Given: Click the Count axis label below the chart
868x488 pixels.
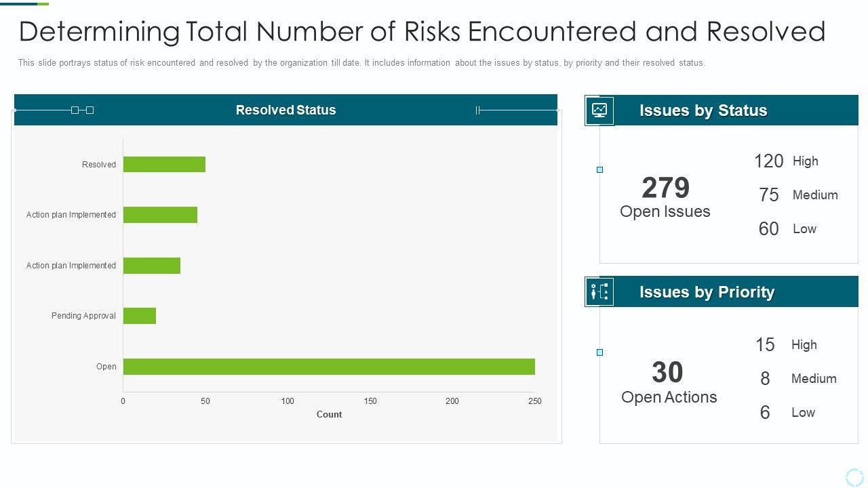Looking at the screenshot, I should point(329,414).
